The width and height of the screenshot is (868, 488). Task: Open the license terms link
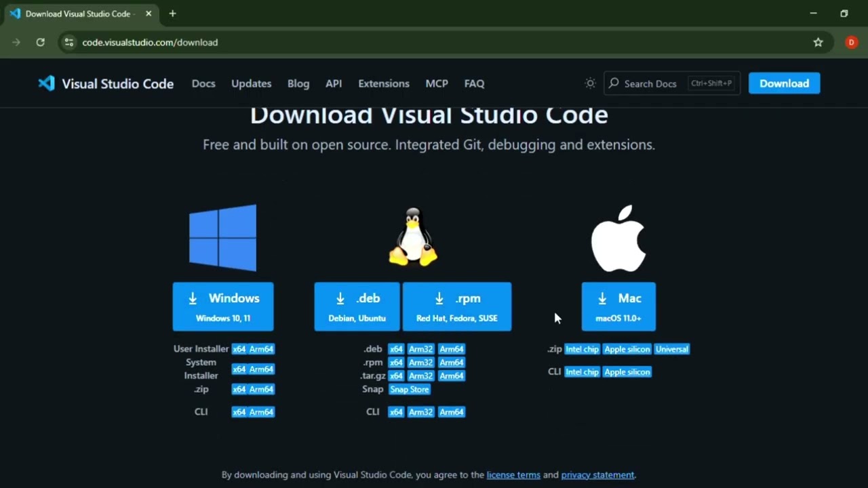tap(513, 475)
